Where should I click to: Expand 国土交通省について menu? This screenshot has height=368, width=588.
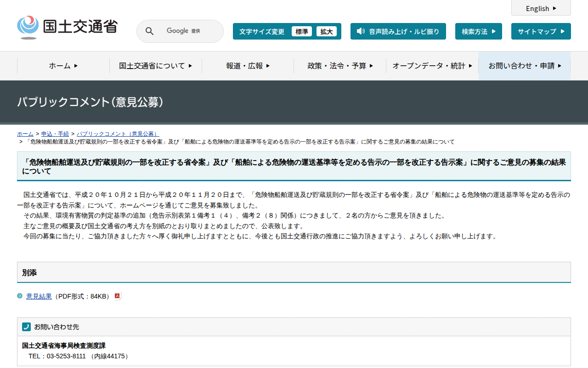pos(155,66)
